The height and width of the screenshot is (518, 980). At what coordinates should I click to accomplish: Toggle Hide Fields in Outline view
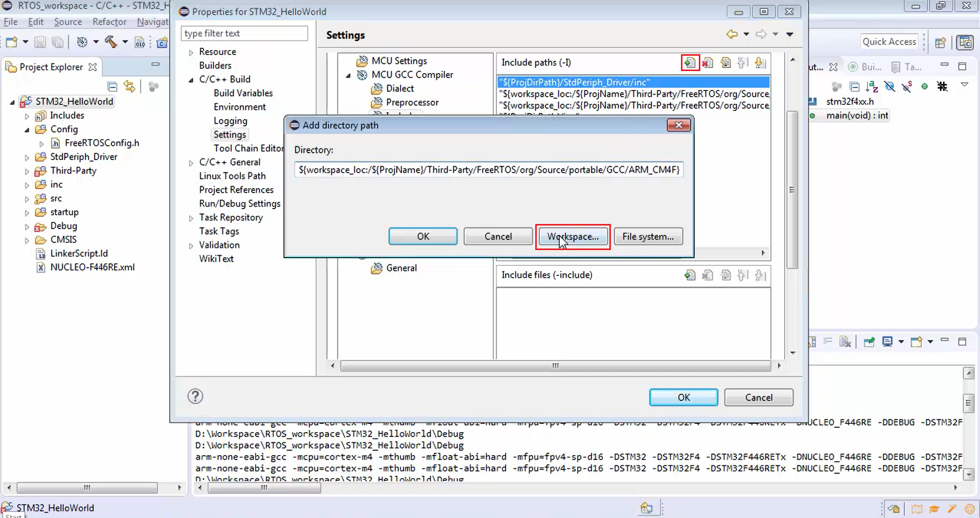pos(890,86)
